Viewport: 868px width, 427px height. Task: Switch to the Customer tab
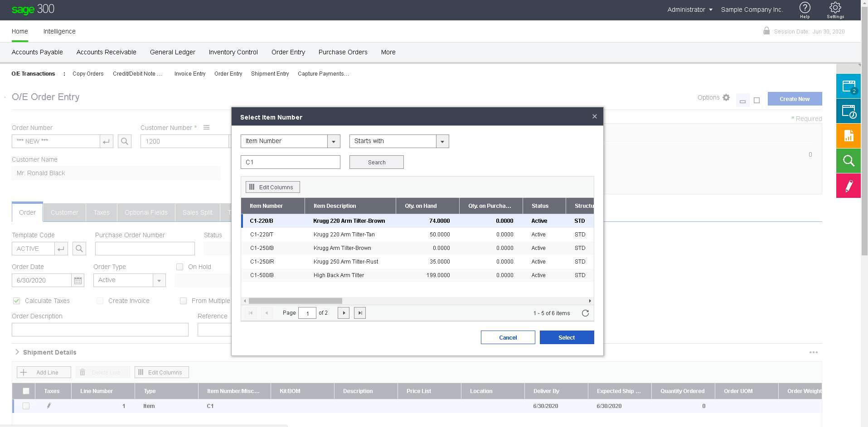pos(64,212)
